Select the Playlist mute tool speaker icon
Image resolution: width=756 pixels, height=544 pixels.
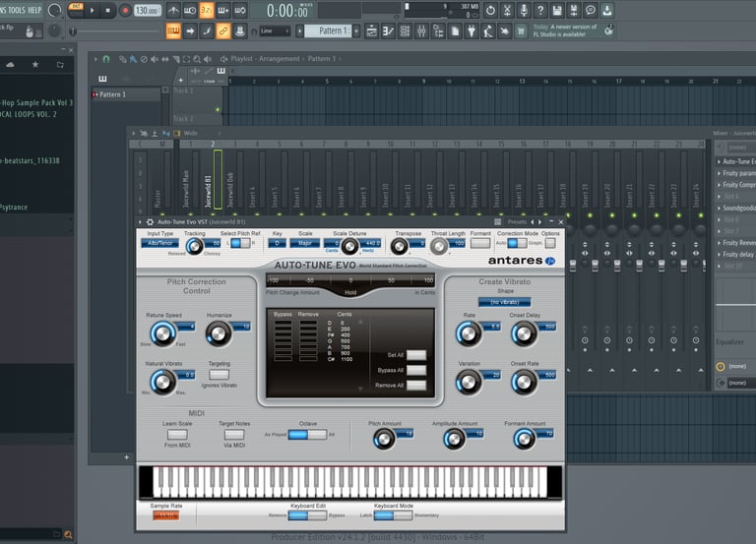tap(155, 59)
